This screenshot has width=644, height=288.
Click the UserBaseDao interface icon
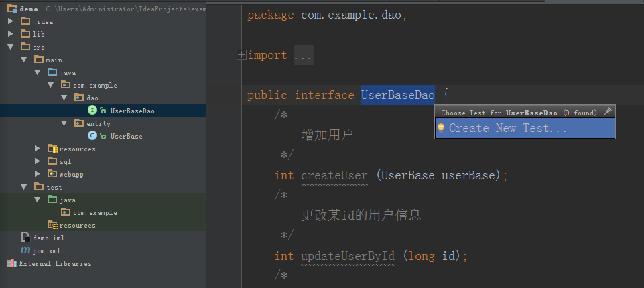click(92, 111)
